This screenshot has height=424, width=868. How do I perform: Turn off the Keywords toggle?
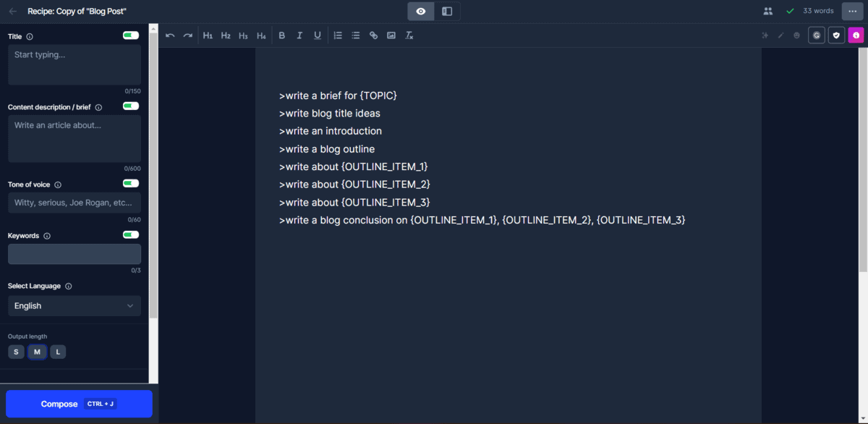pos(131,235)
